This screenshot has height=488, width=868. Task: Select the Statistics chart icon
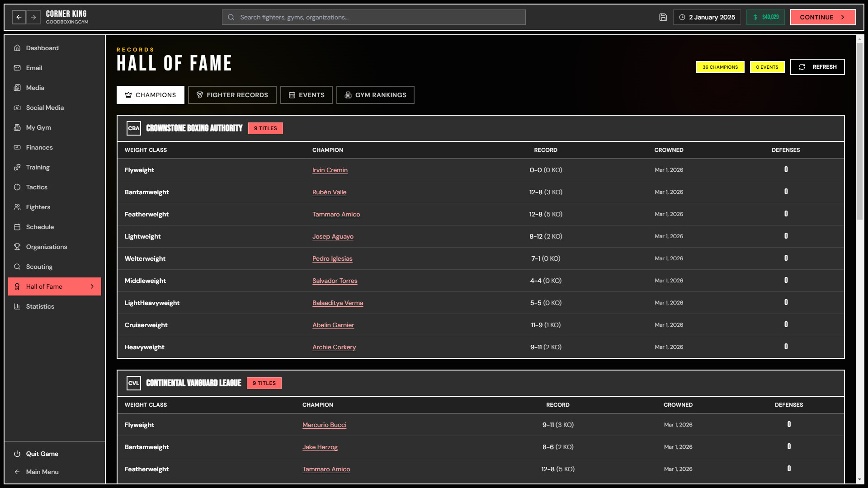point(17,306)
